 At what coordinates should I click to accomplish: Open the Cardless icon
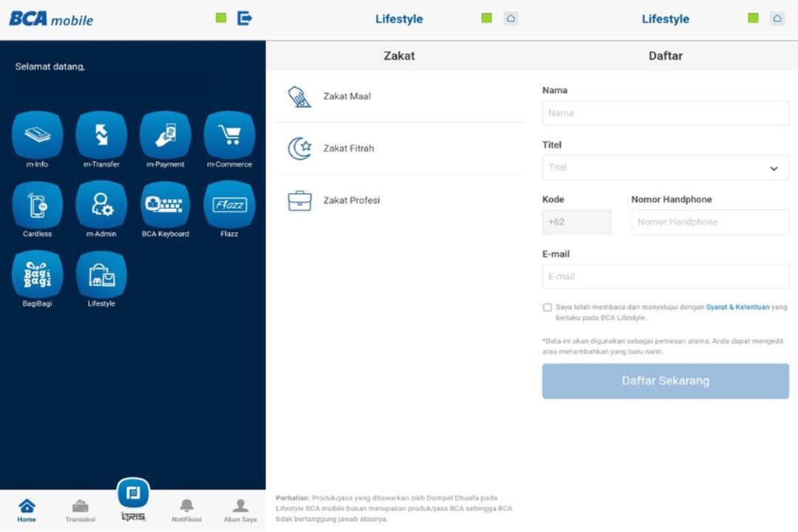pos(37,205)
